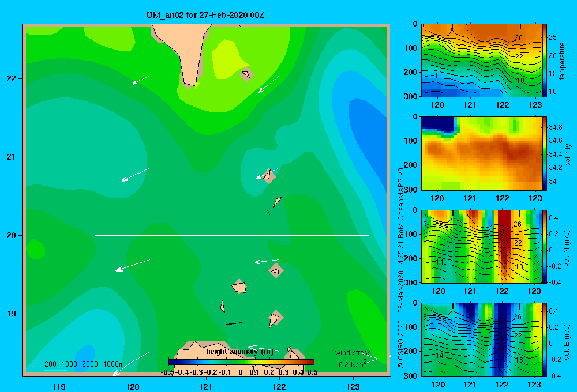Click latitude label 20 on main map
577x392 pixels.
(12, 235)
